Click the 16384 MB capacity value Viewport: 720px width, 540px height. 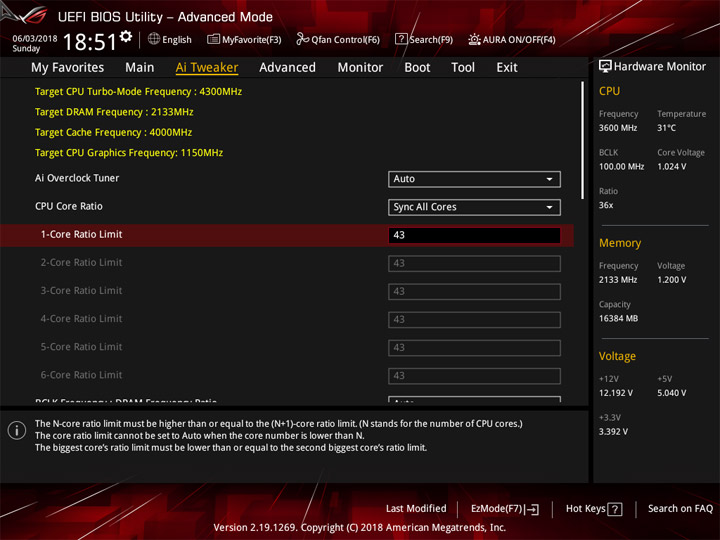618,318
